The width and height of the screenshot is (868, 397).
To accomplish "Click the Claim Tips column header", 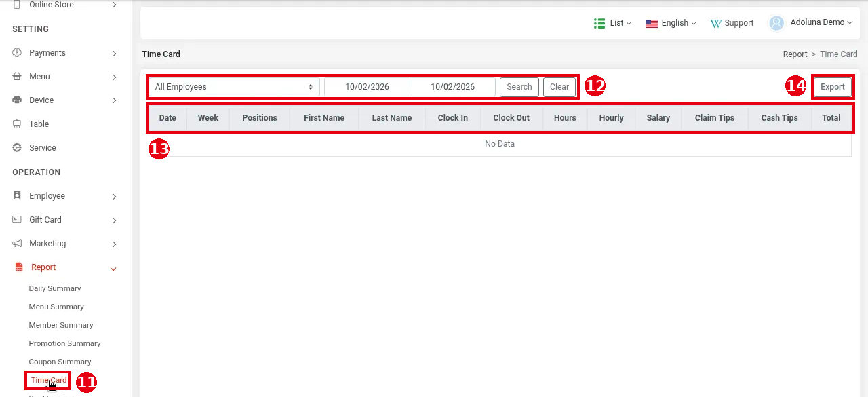I will pyautogui.click(x=715, y=118).
